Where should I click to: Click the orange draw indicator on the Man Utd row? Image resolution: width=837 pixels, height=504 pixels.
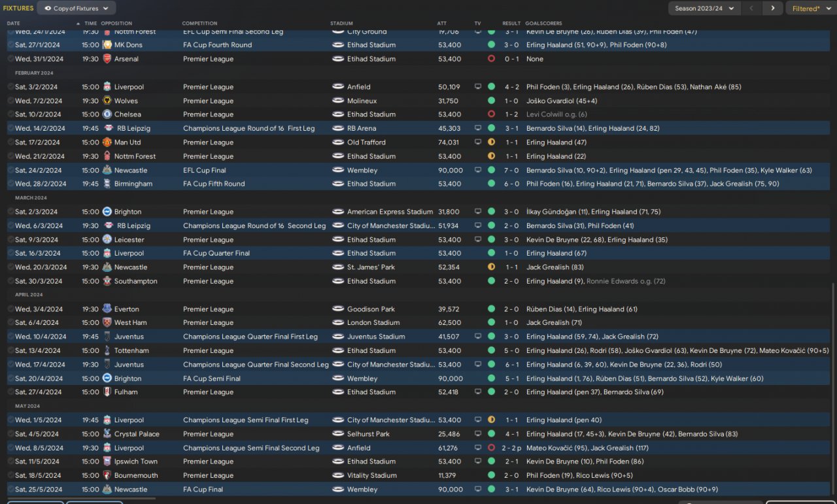click(491, 143)
